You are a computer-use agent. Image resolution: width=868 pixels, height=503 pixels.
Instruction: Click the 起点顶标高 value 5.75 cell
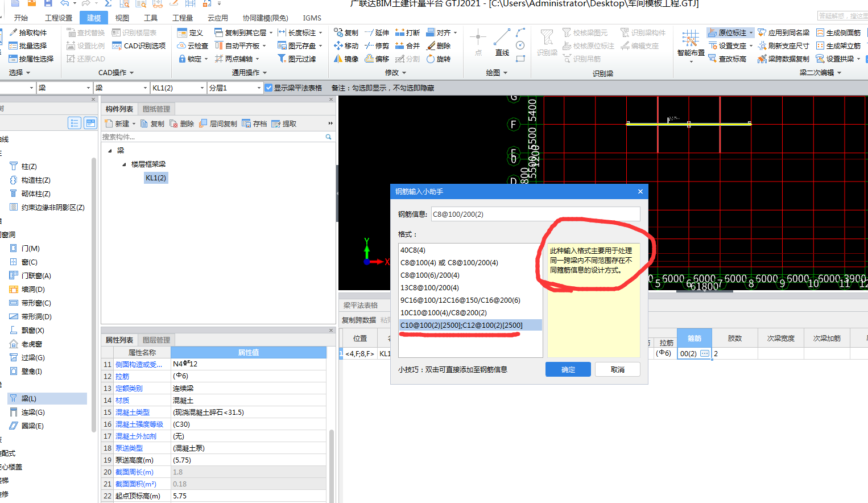pos(249,496)
